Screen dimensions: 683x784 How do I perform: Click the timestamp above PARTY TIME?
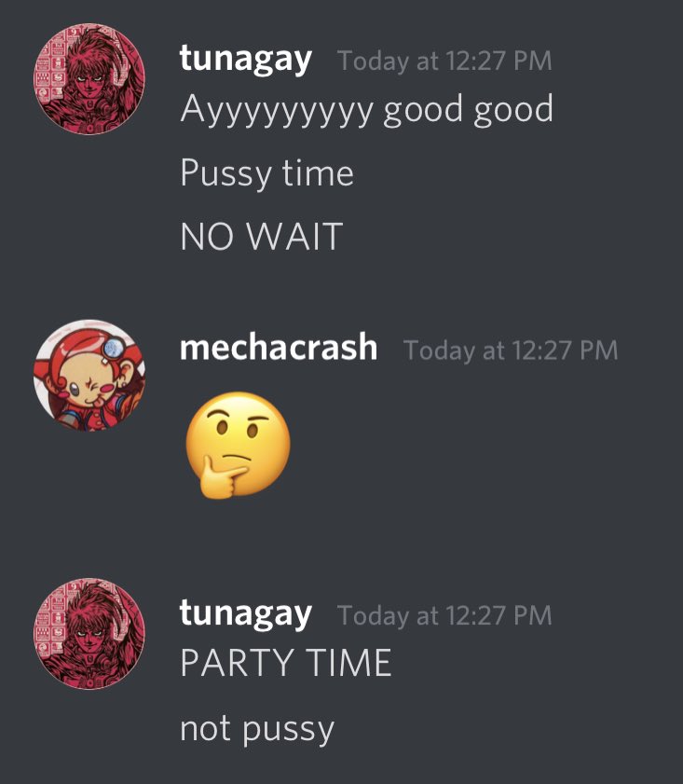pyautogui.click(x=444, y=615)
